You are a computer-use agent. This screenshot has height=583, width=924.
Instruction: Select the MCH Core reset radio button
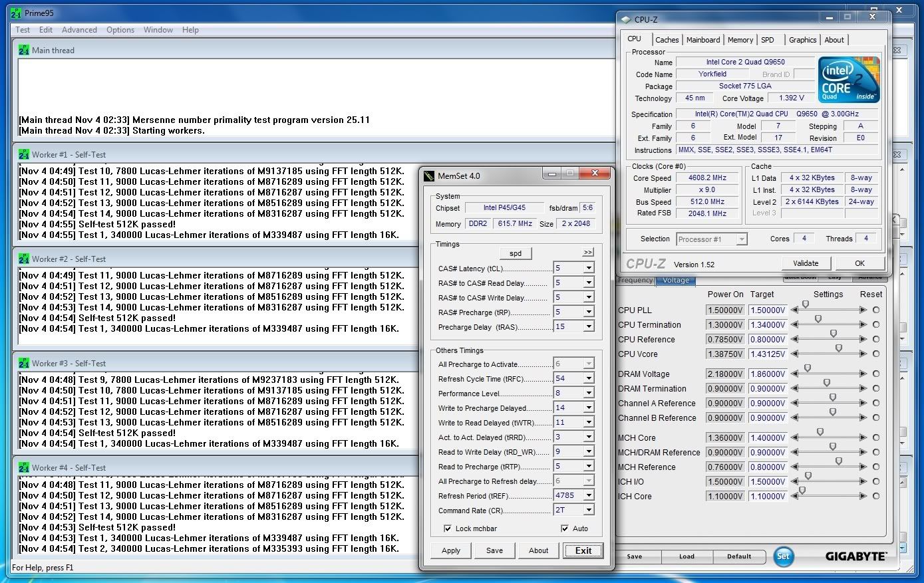(x=876, y=437)
